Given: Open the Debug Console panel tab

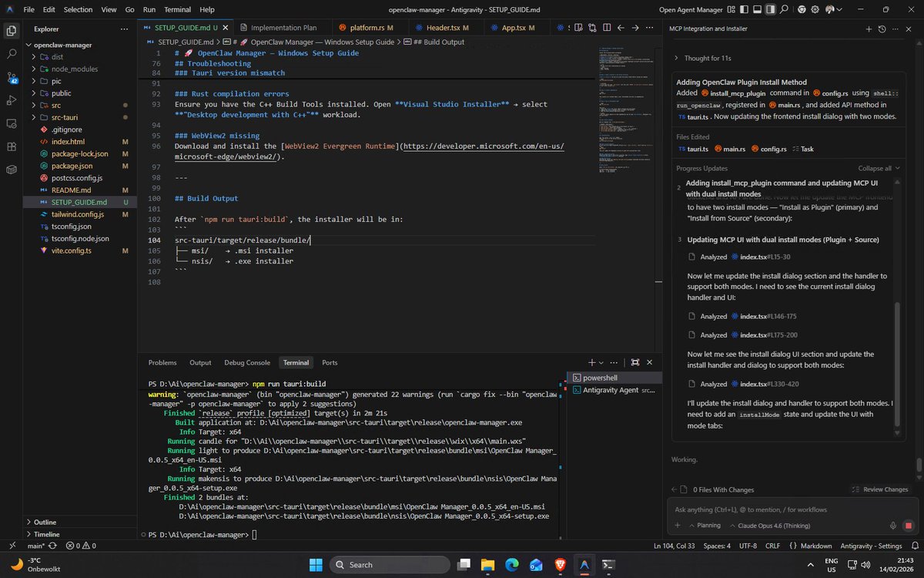Looking at the screenshot, I should tap(247, 362).
